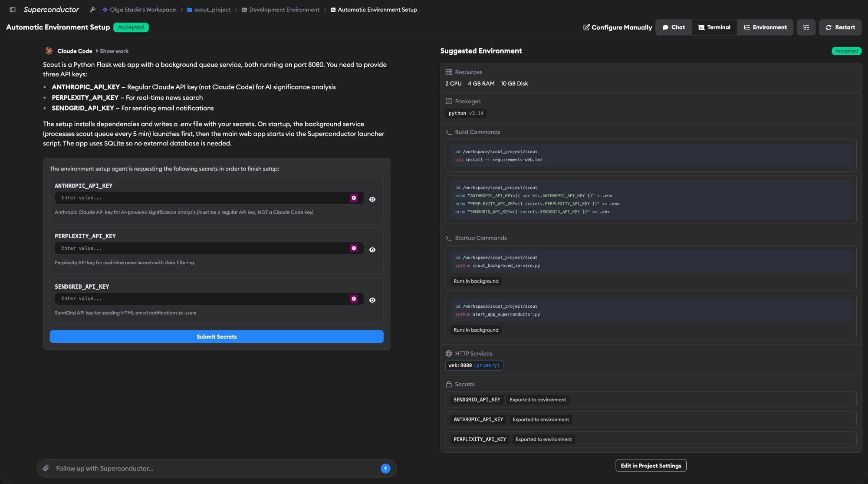Click the echo ANTHROPIC_API_KEY .env command line
Screen dimensions: 868x484
(534, 196)
